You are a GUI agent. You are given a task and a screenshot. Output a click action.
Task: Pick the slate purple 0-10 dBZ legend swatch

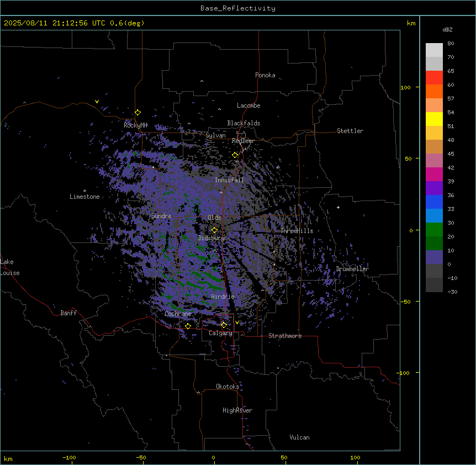(x=434, y=257)
